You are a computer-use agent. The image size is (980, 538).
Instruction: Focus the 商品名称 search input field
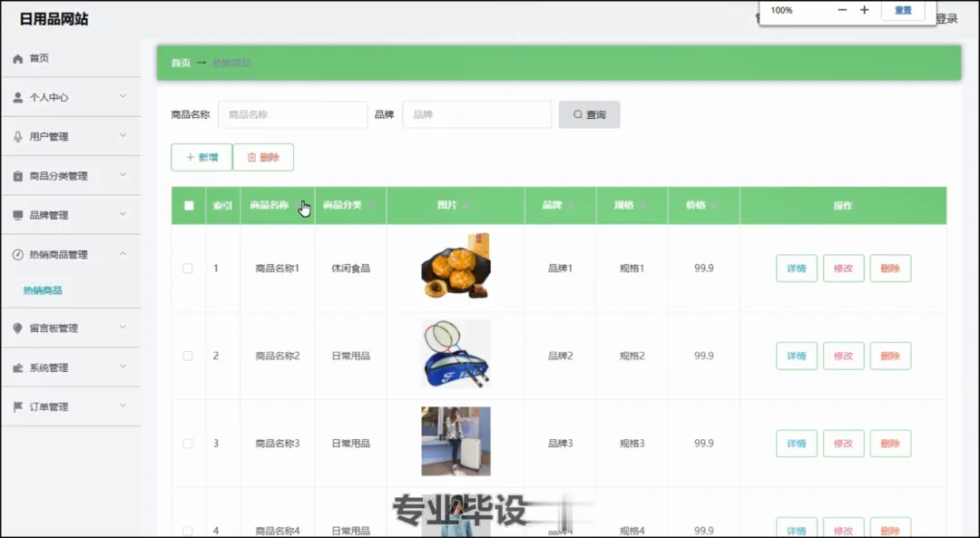tap(292, 115)
